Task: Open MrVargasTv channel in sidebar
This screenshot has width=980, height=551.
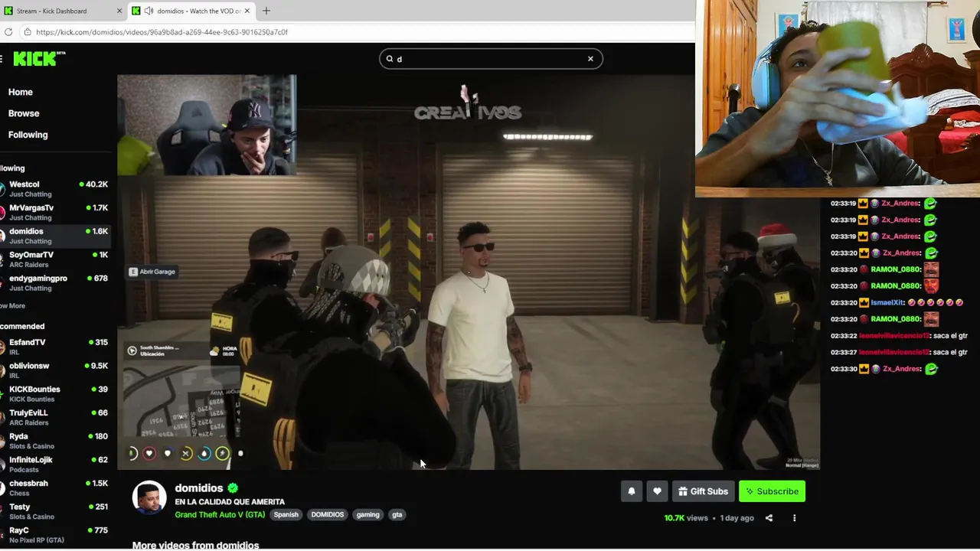Action: coord(55,212)
